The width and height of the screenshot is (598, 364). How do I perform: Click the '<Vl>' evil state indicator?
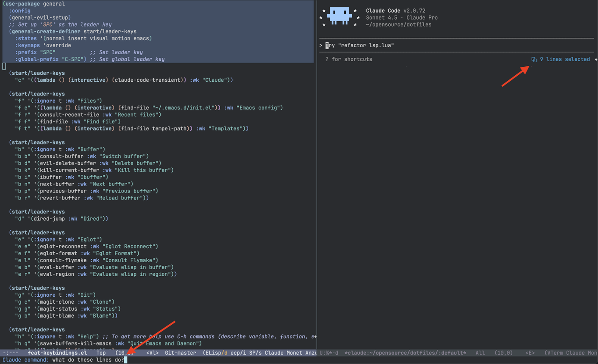click(152, 353)
